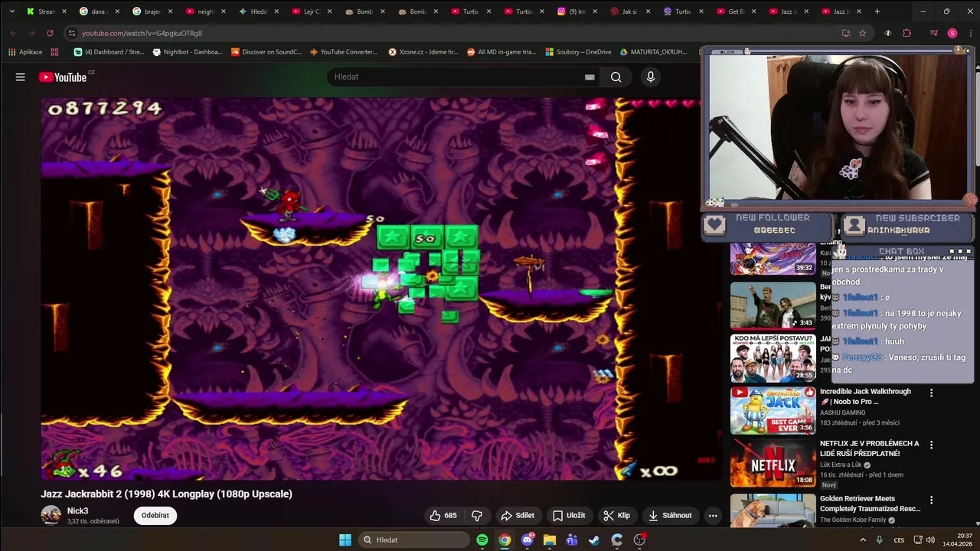Open the YouTube guide hamburger menu
Screen dimensions: 980x551
21,77
